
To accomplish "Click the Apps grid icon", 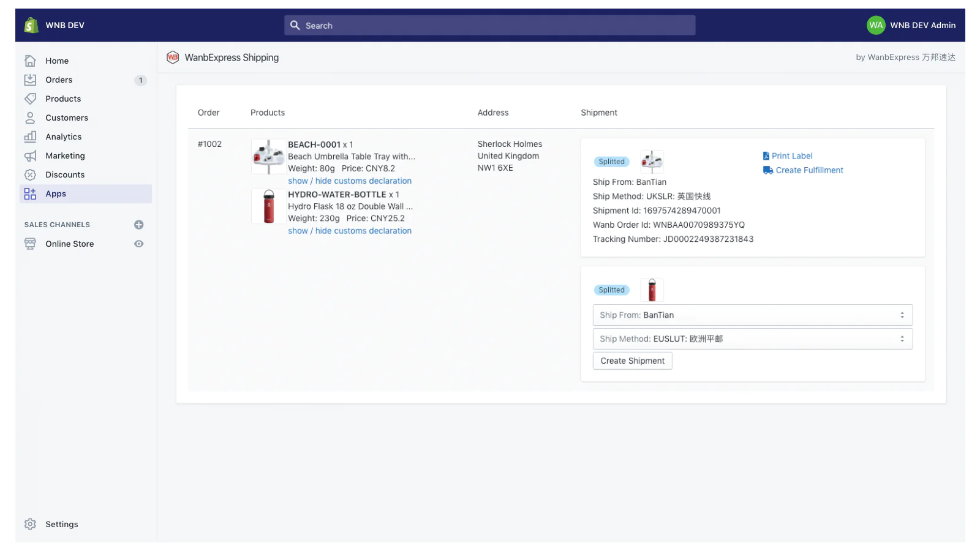I will (x=30, y=193).
